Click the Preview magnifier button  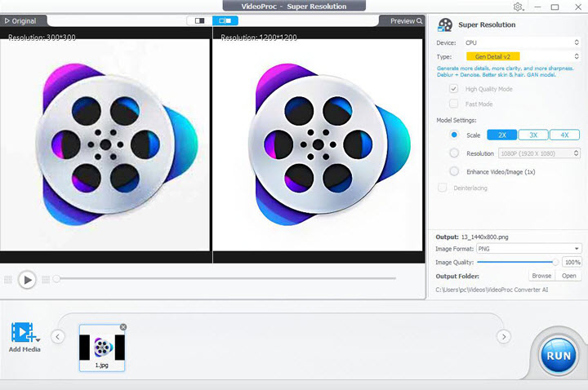pyautogui.click(x=406, y=20)
